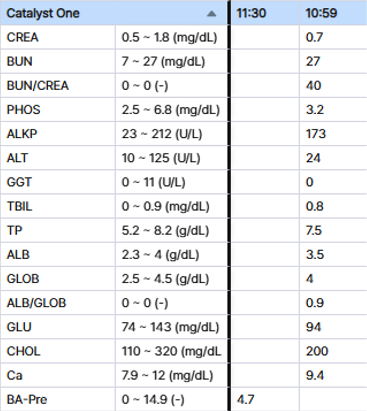Select the BUN/CREA row label
Image resolution: width=367 pixels, height=411 pixels.
tap(38, 86)
